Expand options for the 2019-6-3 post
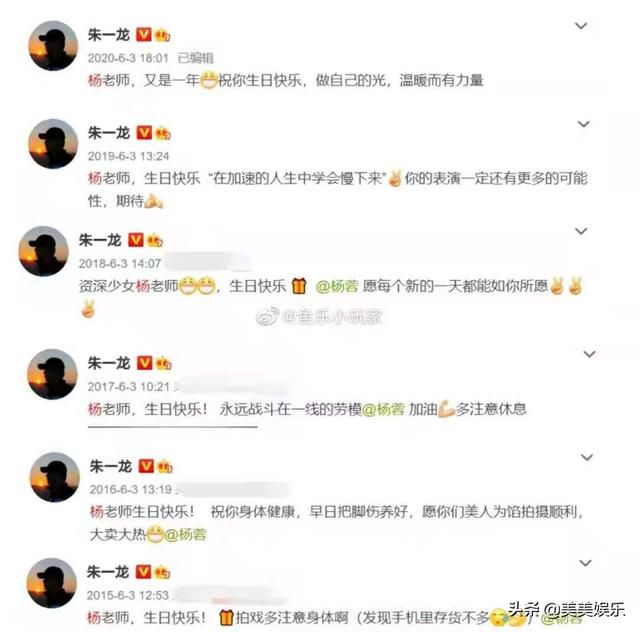Viewport: 640px width, 632px height. coord(584,124)
